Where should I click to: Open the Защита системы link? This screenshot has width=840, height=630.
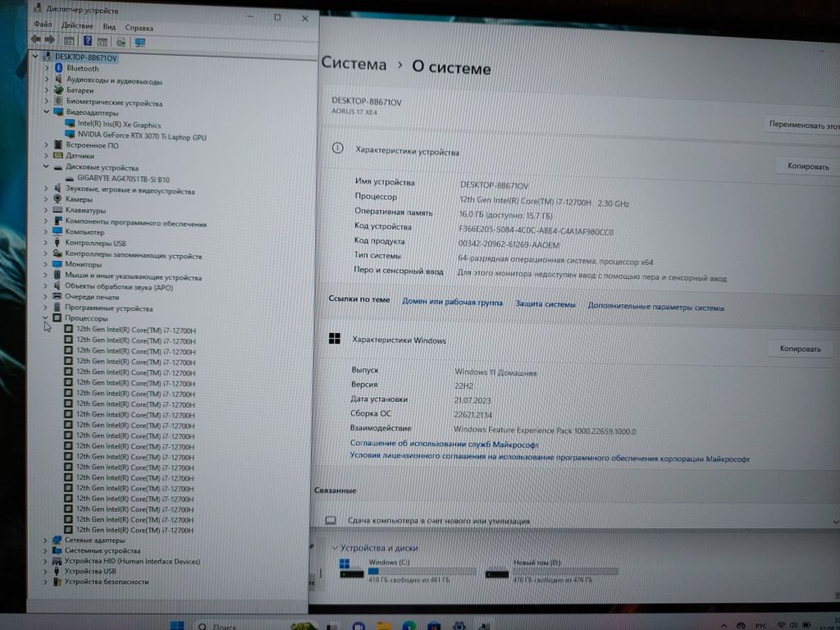click(546, 304)
